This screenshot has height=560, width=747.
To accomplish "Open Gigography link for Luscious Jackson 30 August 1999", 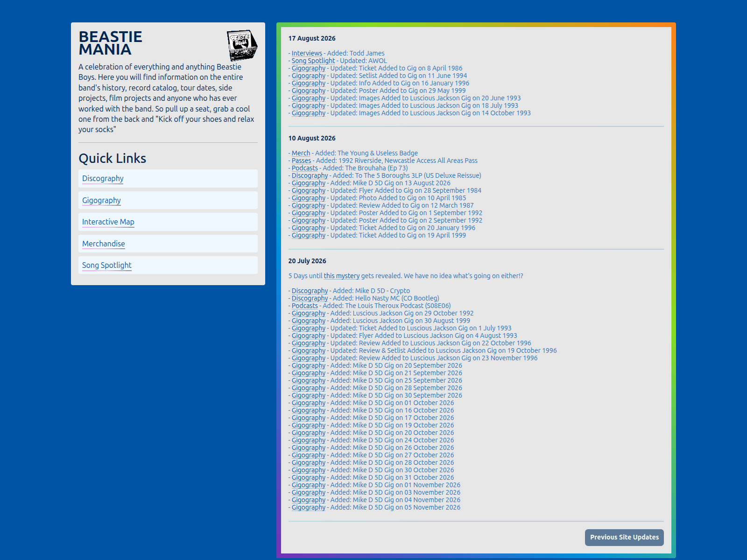I will (309, 321).
